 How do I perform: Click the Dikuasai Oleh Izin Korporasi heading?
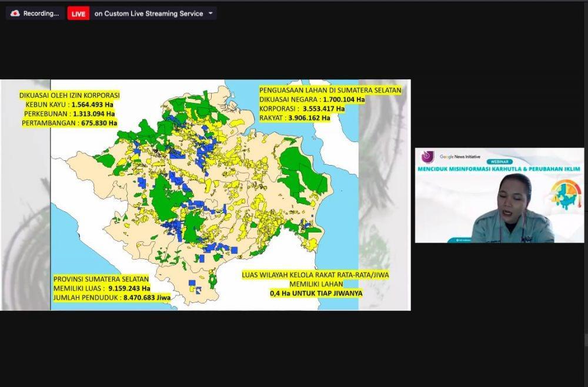[x=69, y=95]
